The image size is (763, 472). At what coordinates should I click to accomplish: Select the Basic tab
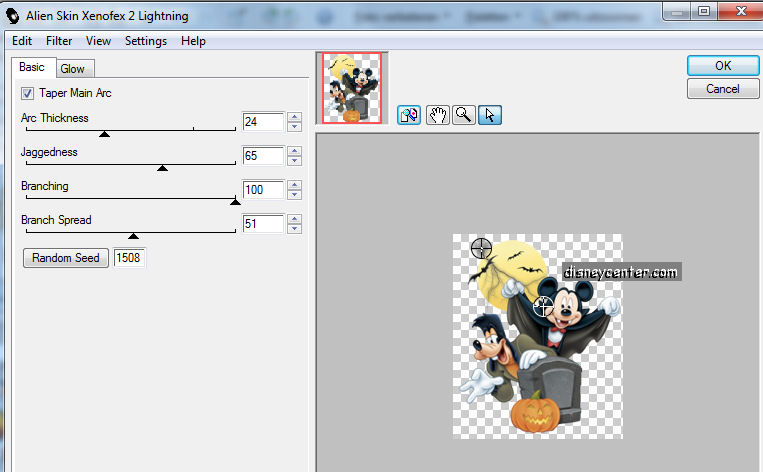pos(32,67)
